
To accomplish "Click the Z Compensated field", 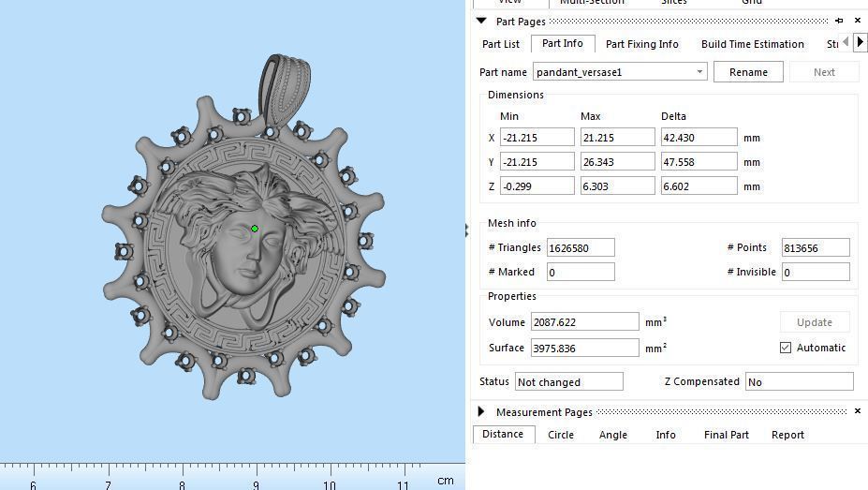I will (800, 381).
